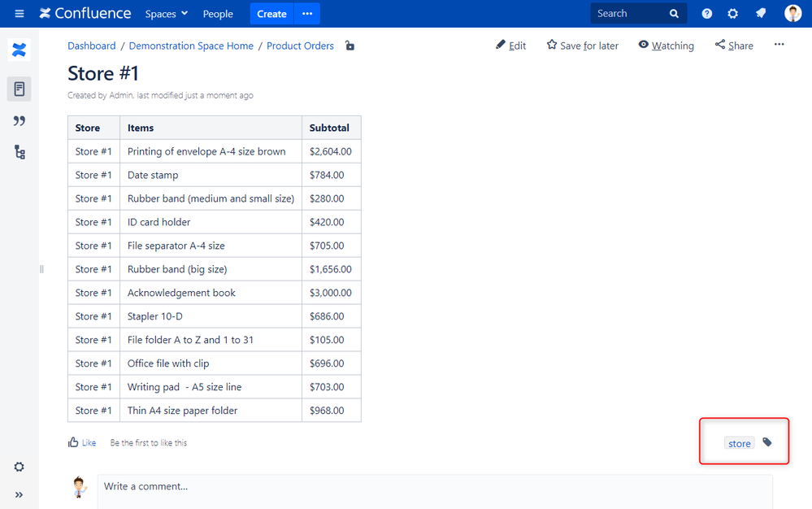The height and width of the screenshot is (509, 812).
Task: Click the 'Write a comment...' field
Action: (435, 492)
